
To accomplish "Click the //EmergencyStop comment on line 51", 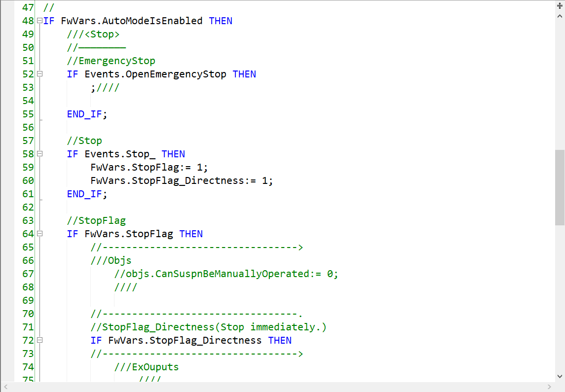I will tap(111, 61).
